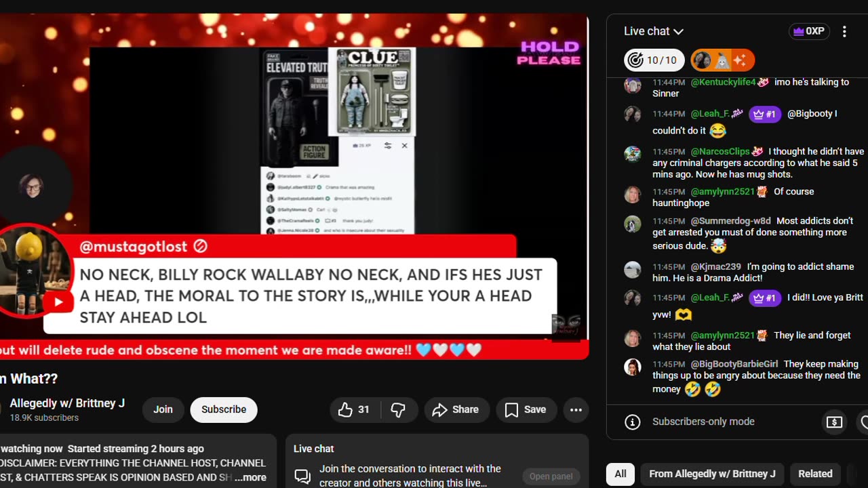Join the channel membership
868x488 pixels.
tap(163, 409)
